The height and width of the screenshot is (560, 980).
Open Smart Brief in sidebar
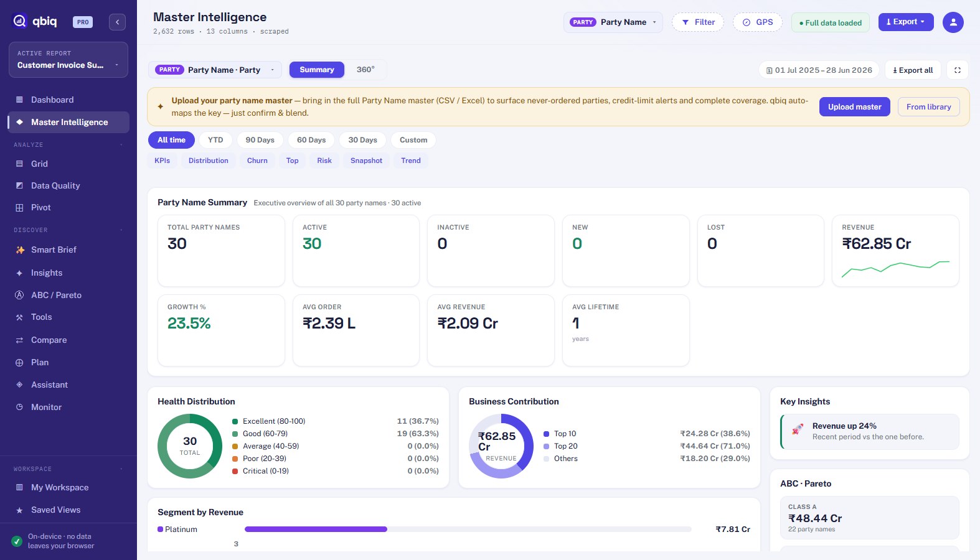(x=68, y=250)
